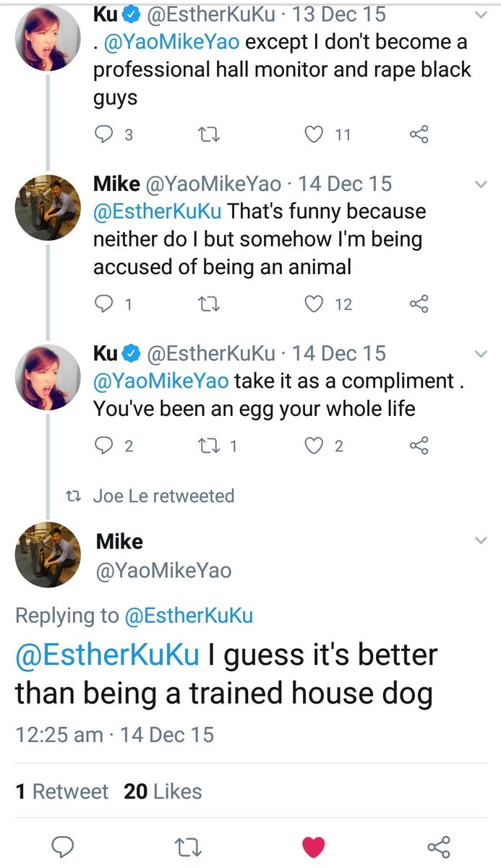The width and height of the screenshot is (501, 868).
Task: Tap Ku's avatar on the 13 Dec tweet
Action: click(48, 38)
